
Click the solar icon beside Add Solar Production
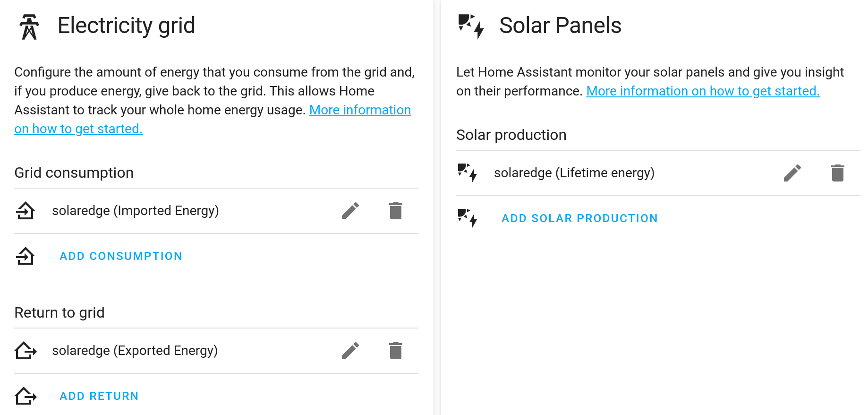click(x=468, y=218)
